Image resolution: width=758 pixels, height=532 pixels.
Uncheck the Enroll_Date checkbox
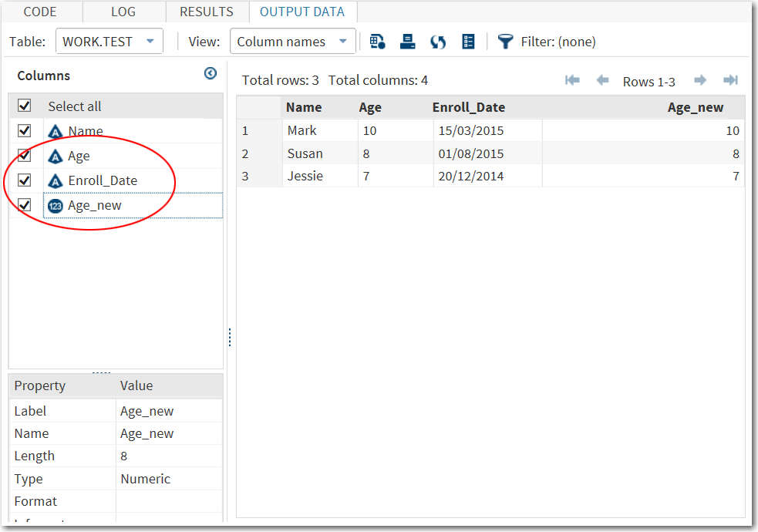point(23,180)
